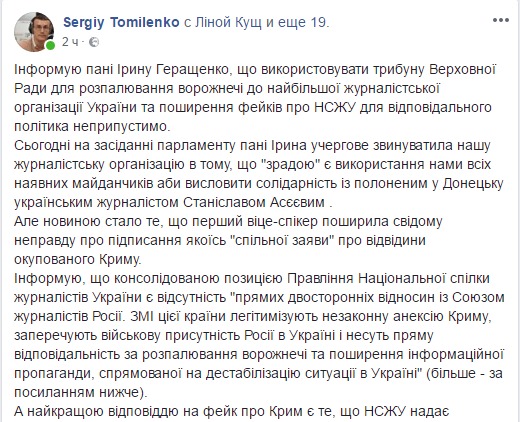Viewport: 520px width, 422px height.
Task: Click the green online status dot
Action: (x=50, y=46)
